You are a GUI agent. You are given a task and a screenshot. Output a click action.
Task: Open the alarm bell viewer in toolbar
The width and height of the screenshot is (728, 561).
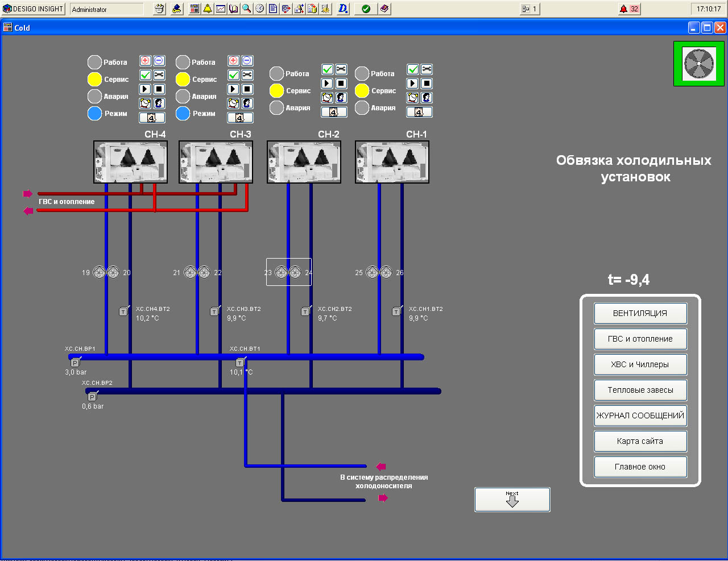click(x=208, y=9)
